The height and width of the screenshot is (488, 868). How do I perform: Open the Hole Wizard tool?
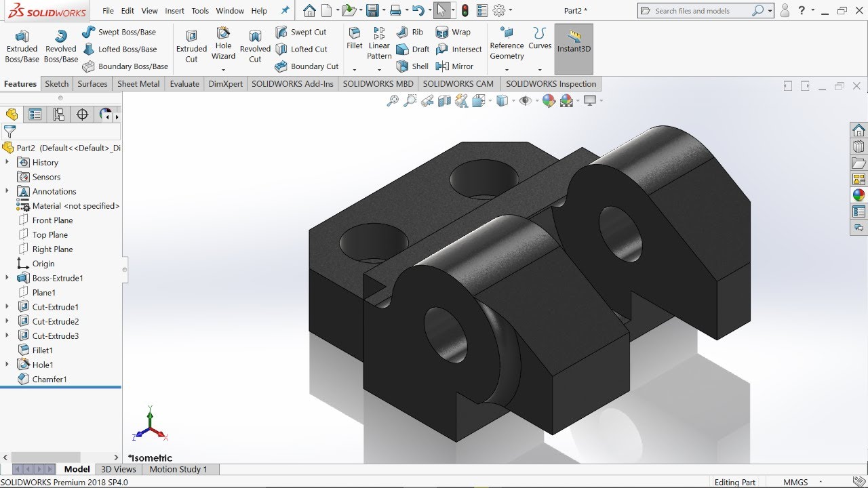point(223,43)
